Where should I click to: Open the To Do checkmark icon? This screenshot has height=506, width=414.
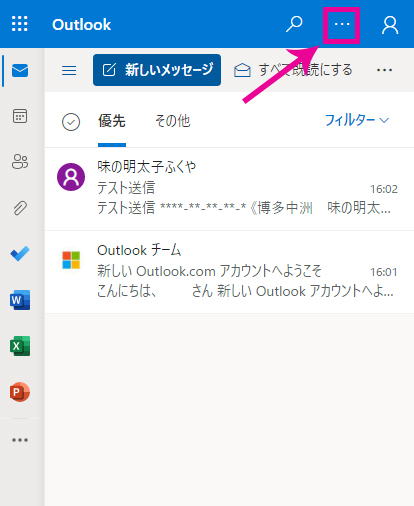(20, 254)
